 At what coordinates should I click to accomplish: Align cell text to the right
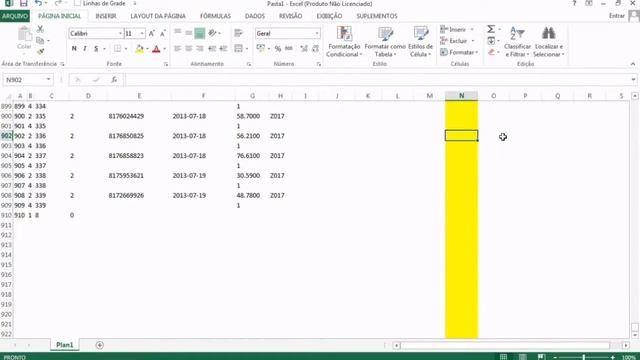coord(200,49)
